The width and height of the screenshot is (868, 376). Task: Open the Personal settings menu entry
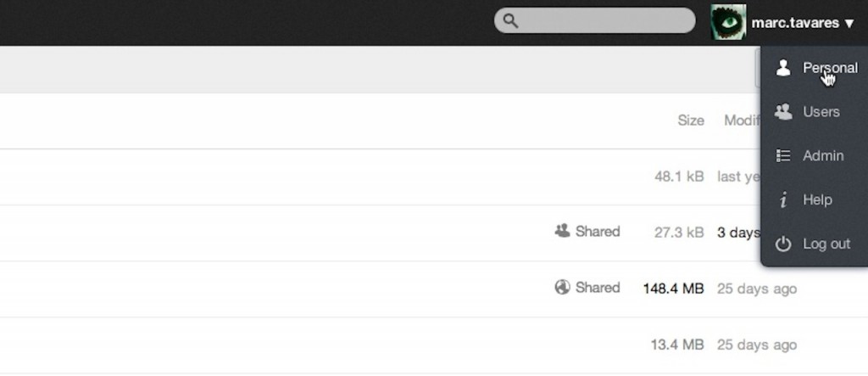click(829, 68)
